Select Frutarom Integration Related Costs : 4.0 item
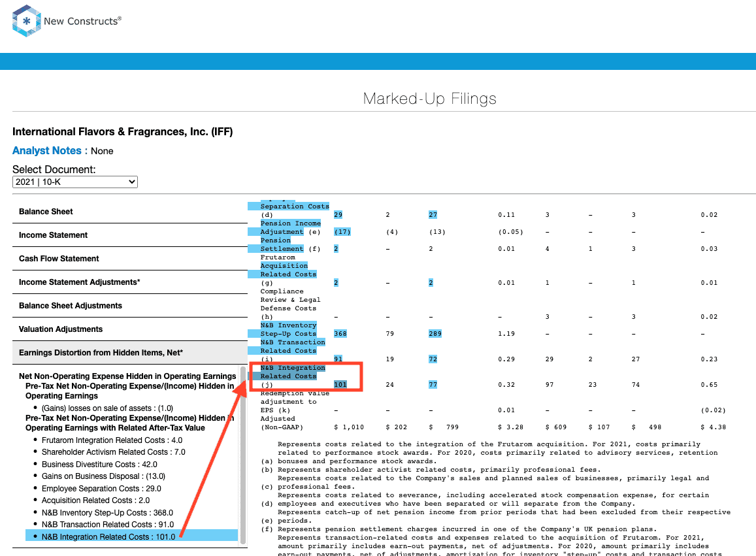756x556 pixels. [x=112, y=440]
